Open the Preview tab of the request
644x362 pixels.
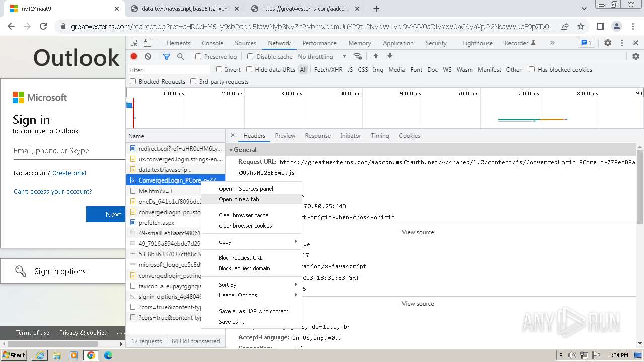point(285,136)
